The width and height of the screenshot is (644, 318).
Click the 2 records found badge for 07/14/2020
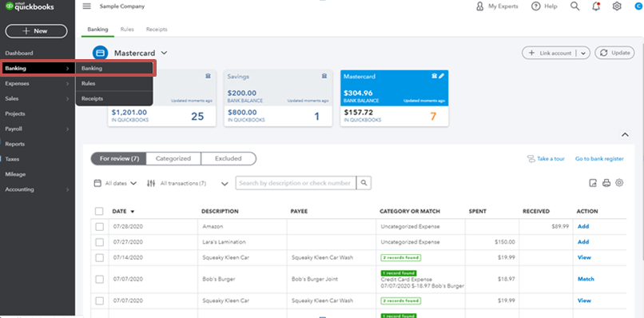pyautogui.click(x=400, y=257)
